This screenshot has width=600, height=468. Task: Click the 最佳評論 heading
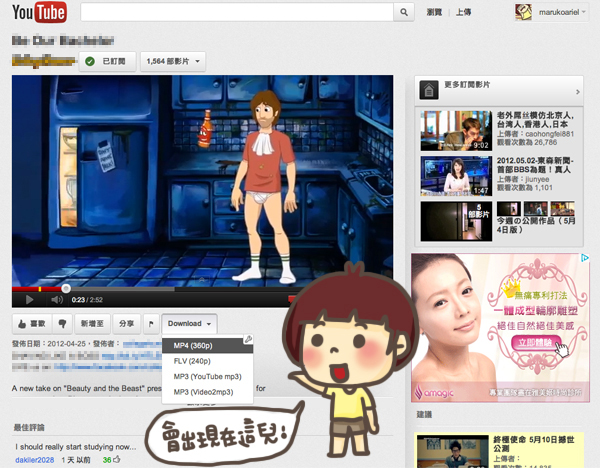click(x=29, y=427)
